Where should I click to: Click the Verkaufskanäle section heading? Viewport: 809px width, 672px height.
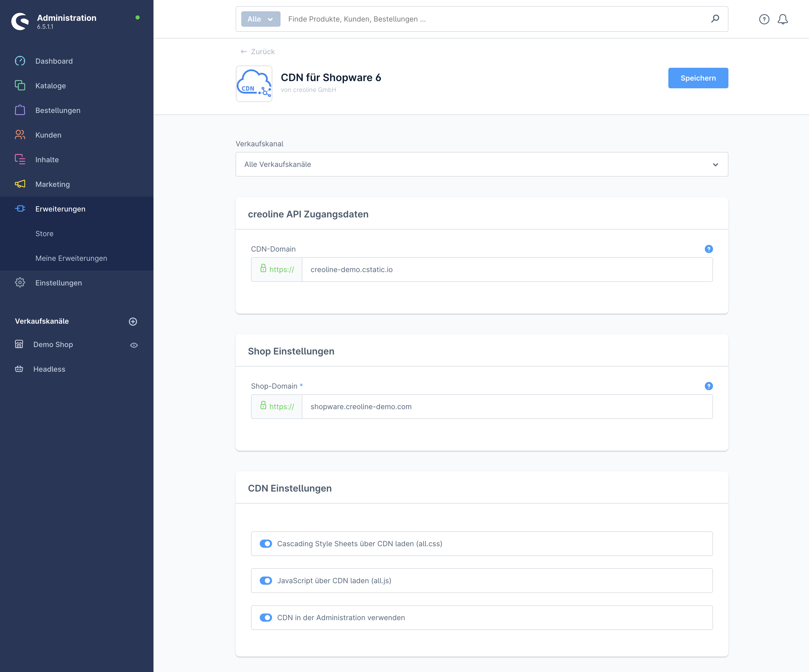click(x=42, y=321)
